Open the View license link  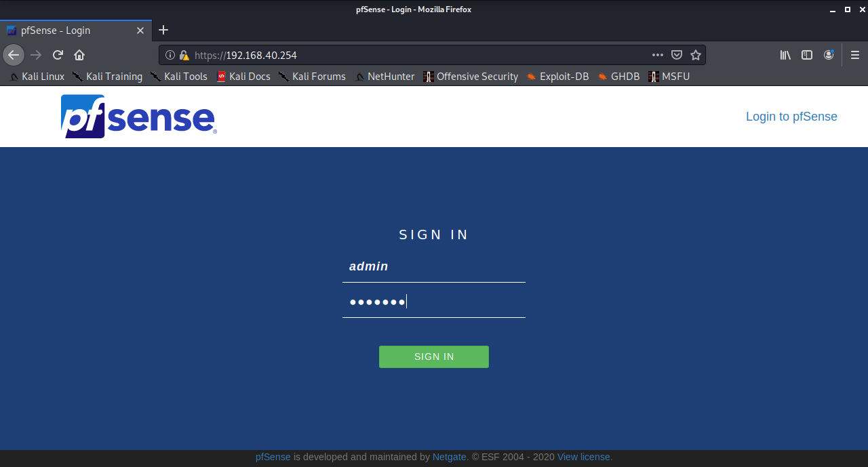584,457
